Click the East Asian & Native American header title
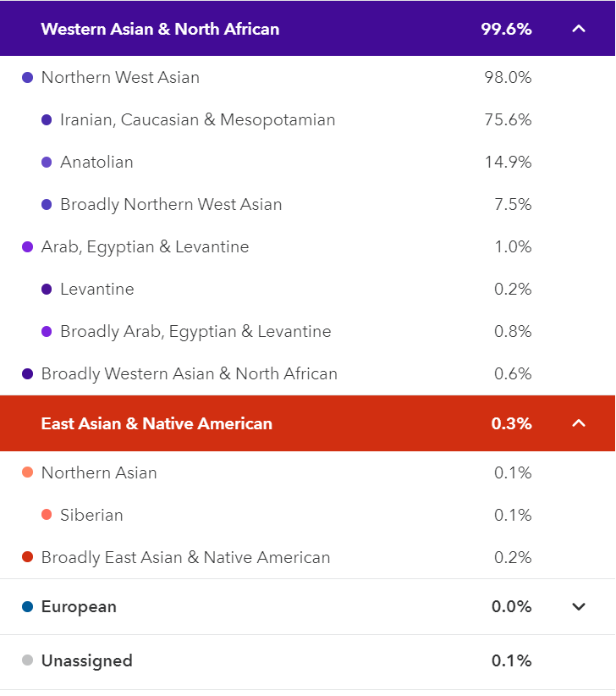This screenshot has width=616, height=696. [x=157, y=423]
